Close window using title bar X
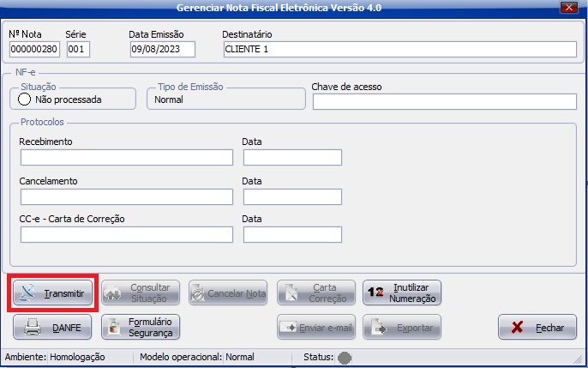588x368 pixels. pos(567,8)
